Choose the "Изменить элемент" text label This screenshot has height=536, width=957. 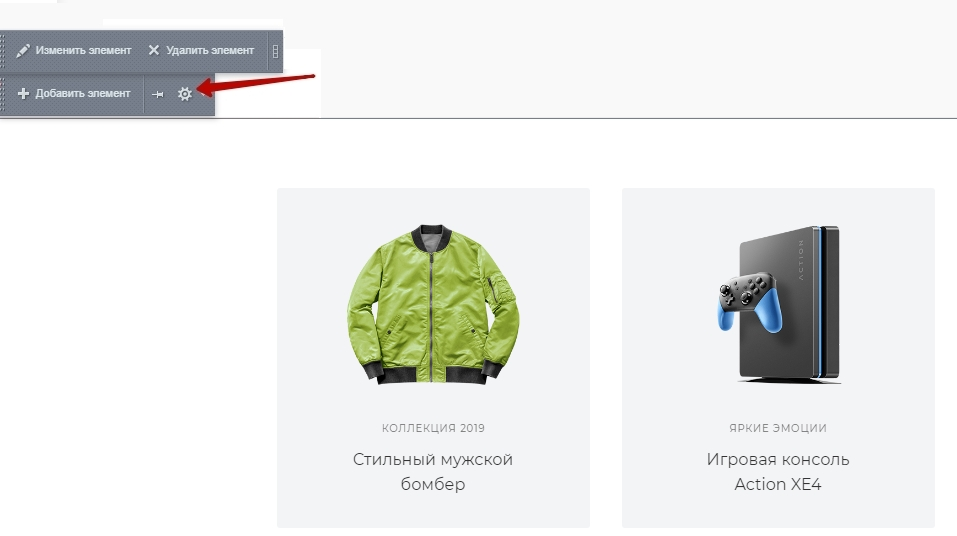click(x=83, y=51)
